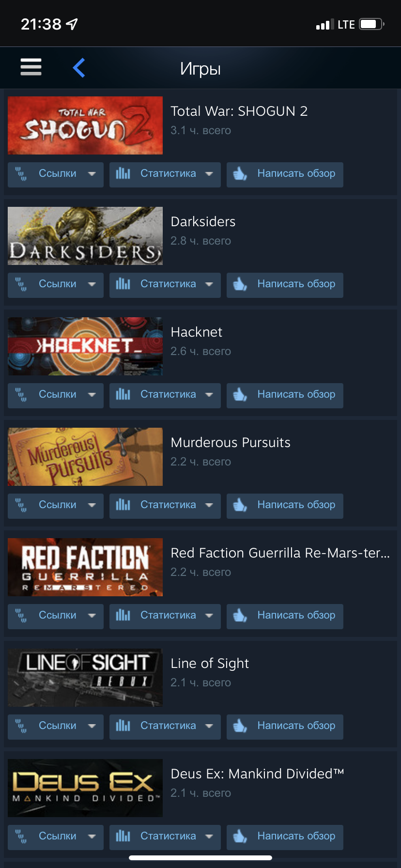The height and width of the screenshot is (868, 401).
Task: Click thumbs-up icon for Total War: SHOGUN 2
Action: pyautogui.click(x=240, y=173)
